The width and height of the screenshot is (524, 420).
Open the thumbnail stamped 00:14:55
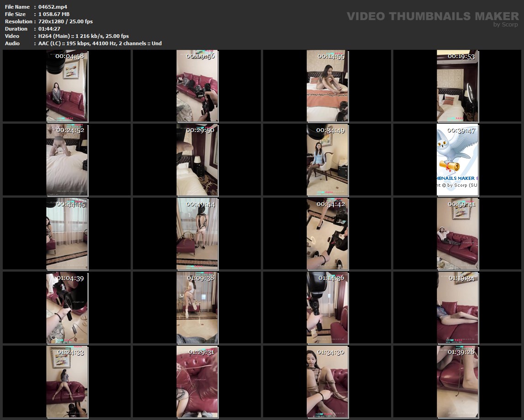click(x=327, y=86)
